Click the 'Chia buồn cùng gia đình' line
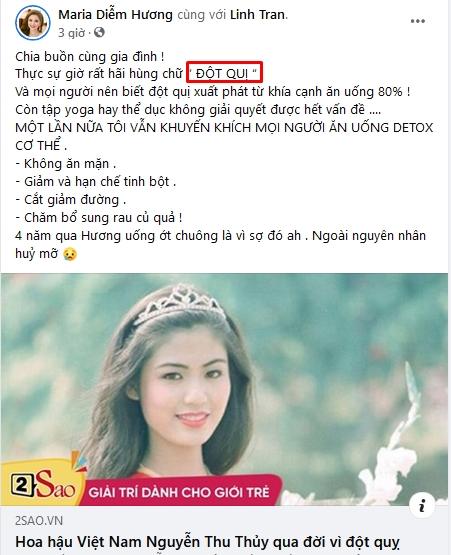Screen dimensions: 451x555 click(90, 56)
